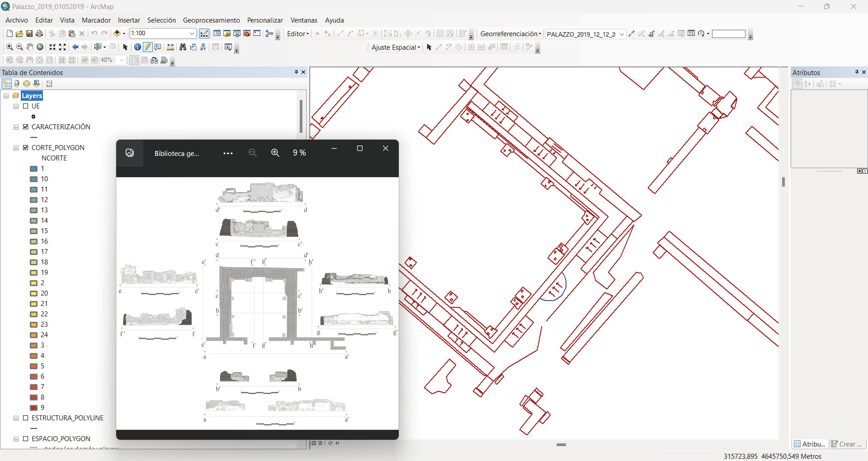This screenshot has width=868, height=461.
Task: Open the Python window icon
Action: (x=257, y=33)
